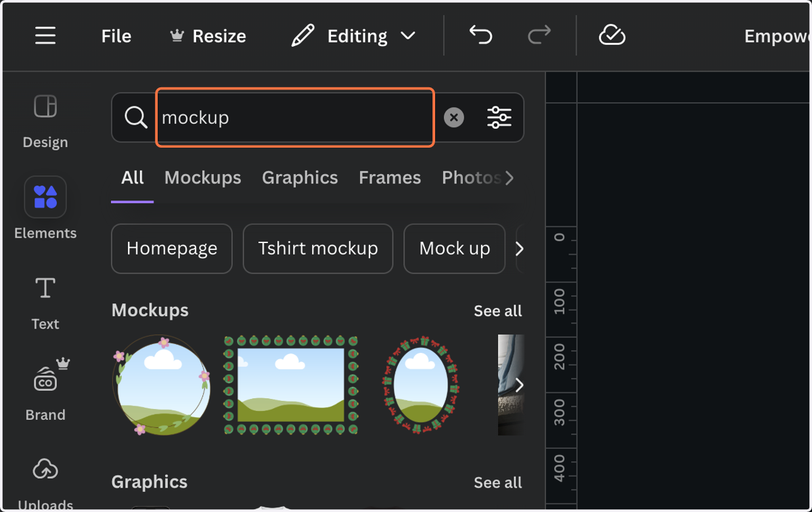Select the Mock up suggestion chip
Screen dimensions: 812x512
[x=455, y=249]
